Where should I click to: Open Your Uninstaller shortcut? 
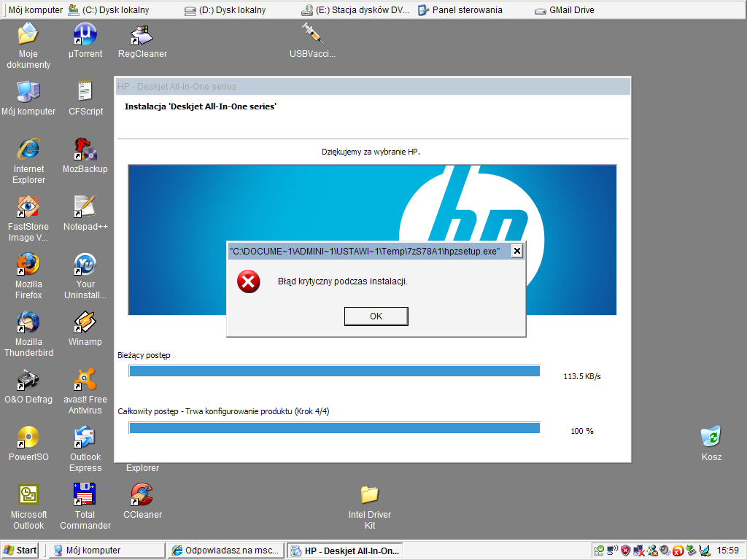pos(85,276)
